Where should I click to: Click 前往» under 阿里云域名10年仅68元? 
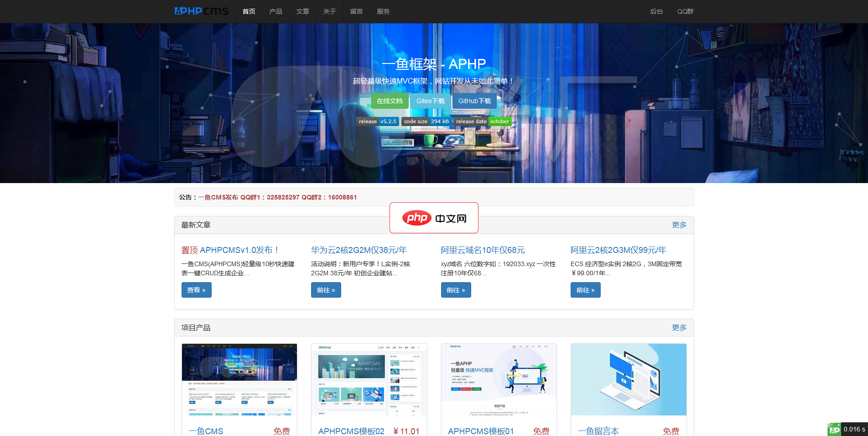pyautogui.click(x=456, y=289)
